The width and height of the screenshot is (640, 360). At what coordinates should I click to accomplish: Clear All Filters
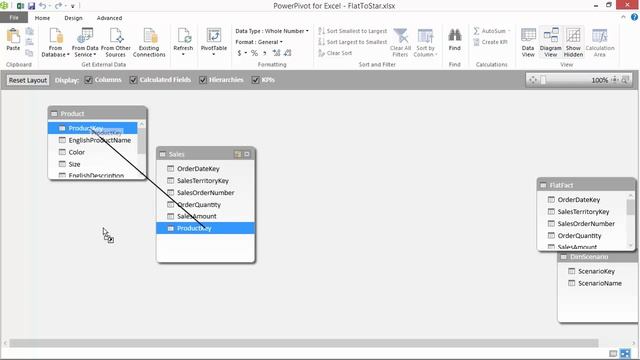click(400, 42)
